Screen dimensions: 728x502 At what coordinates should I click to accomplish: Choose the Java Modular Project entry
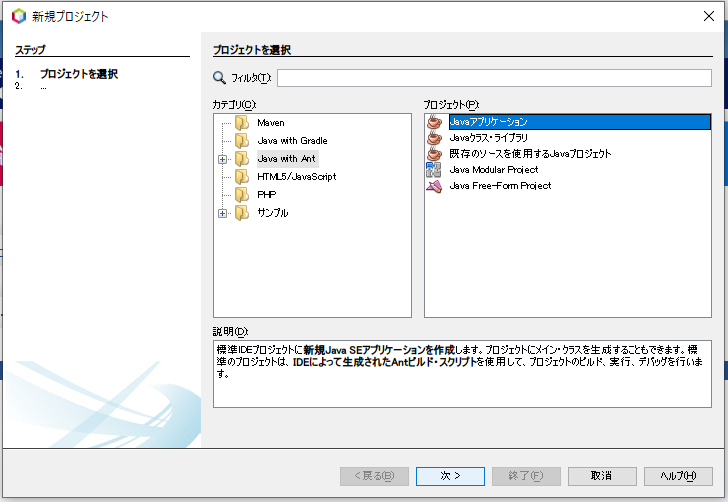click(x=494, y=170)
